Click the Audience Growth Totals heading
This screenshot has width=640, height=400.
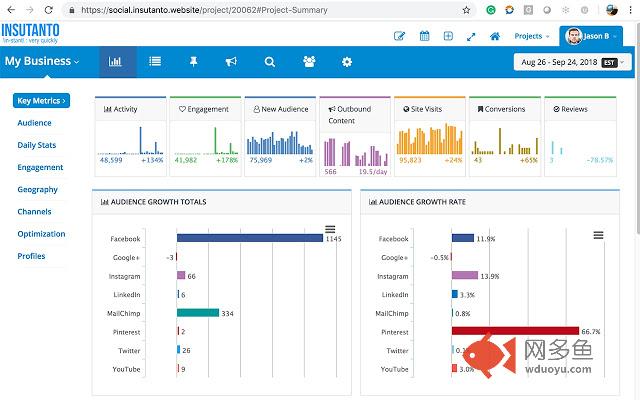pyautogui.click(x=158, y=202)
